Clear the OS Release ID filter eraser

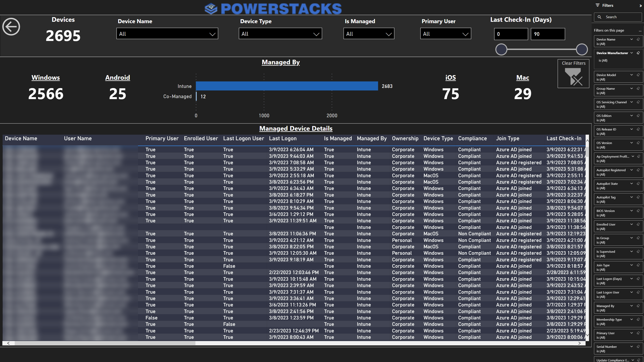pos(638,129)
